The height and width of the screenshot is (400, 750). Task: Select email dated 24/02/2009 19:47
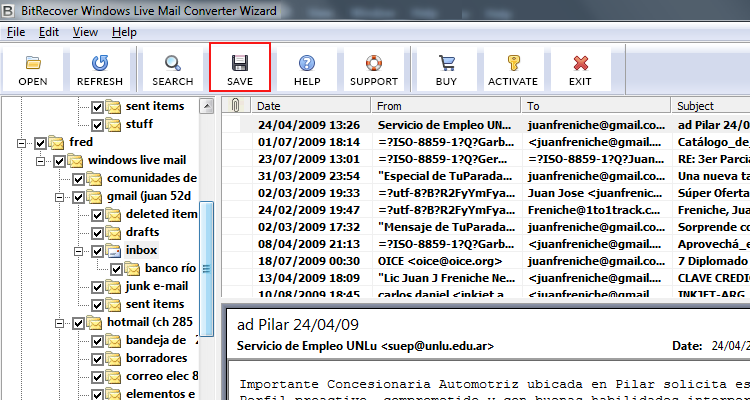click(485, 210)
